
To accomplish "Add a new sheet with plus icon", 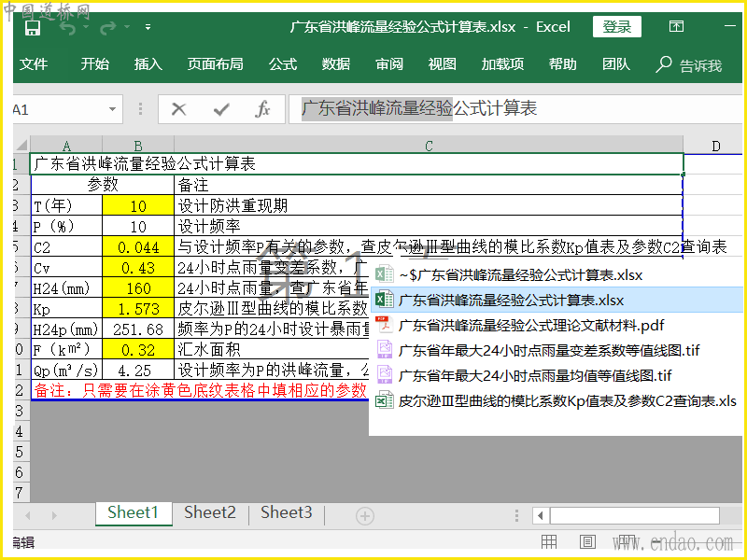I will pos(364,516).
